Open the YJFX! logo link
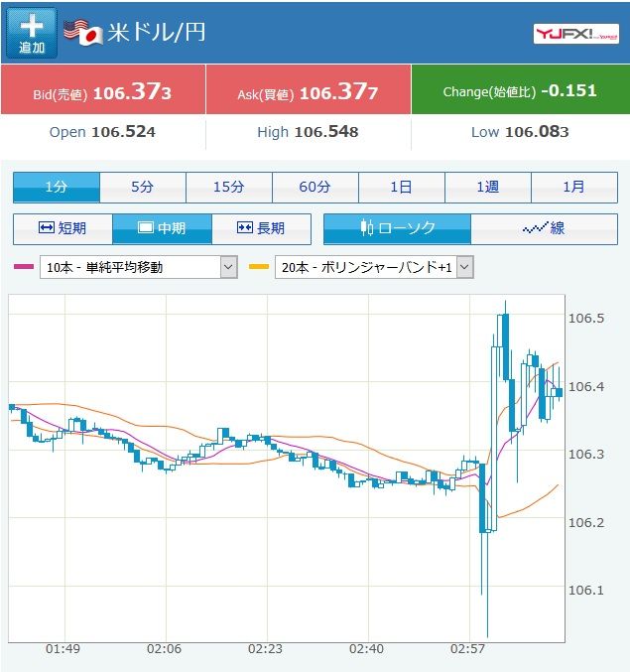The image size is (630, 672). click(576, 34)
